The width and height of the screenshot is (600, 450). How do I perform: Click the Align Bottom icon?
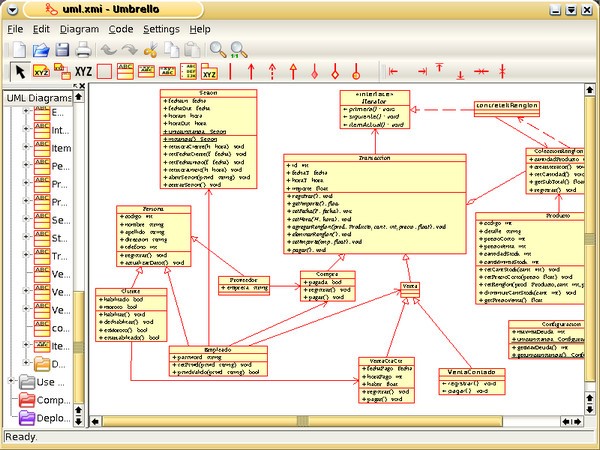point(460,75)
